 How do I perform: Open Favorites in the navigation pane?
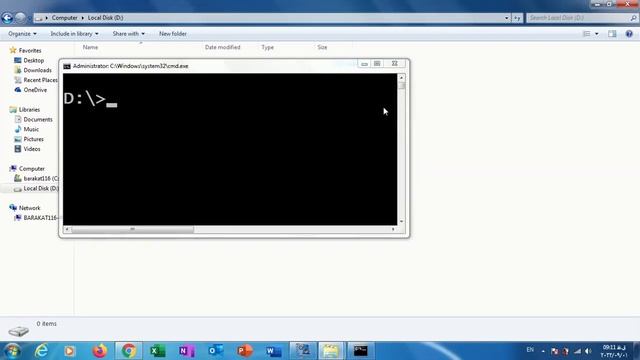pyautogui.click(x=30, y=51)
